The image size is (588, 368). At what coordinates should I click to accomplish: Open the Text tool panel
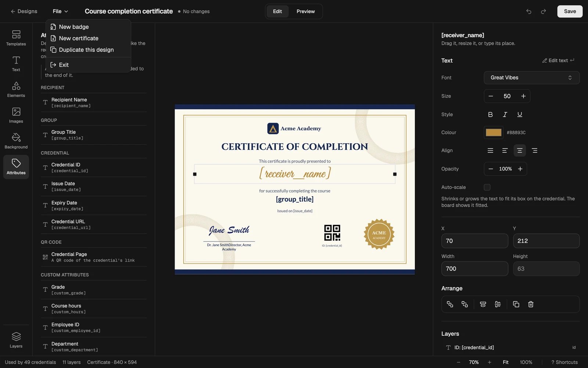coord(16,64)
